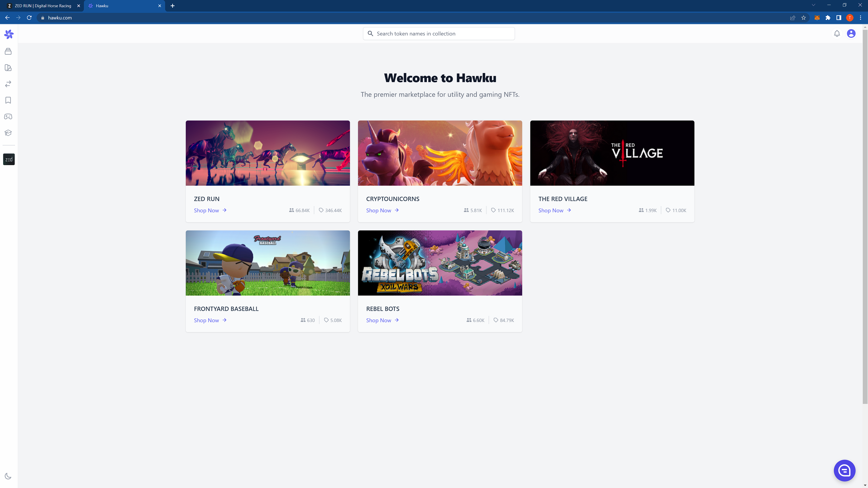868x488 pixels.
Task: Open the graduation cap learn icon
Action: [8, 133]
